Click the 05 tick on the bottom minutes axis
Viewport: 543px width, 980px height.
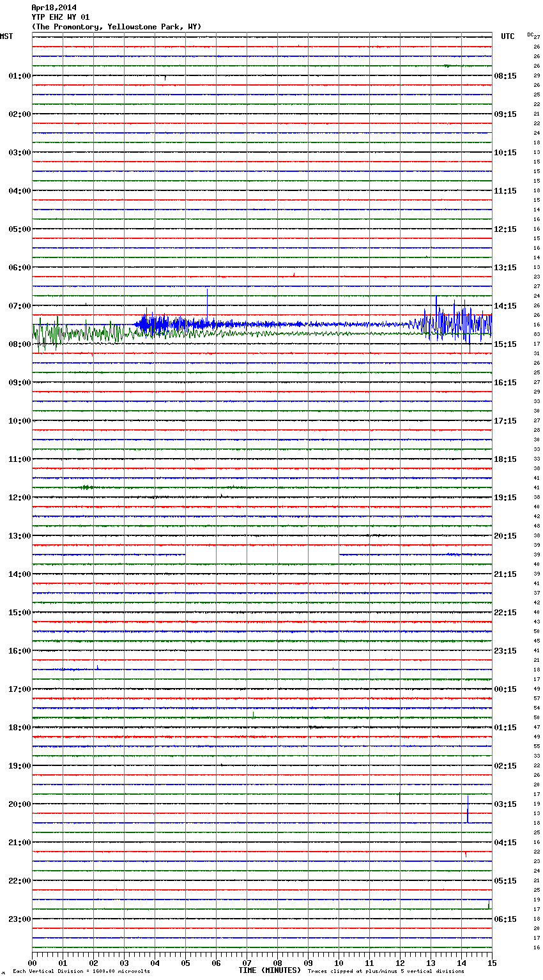click(185, 963)
